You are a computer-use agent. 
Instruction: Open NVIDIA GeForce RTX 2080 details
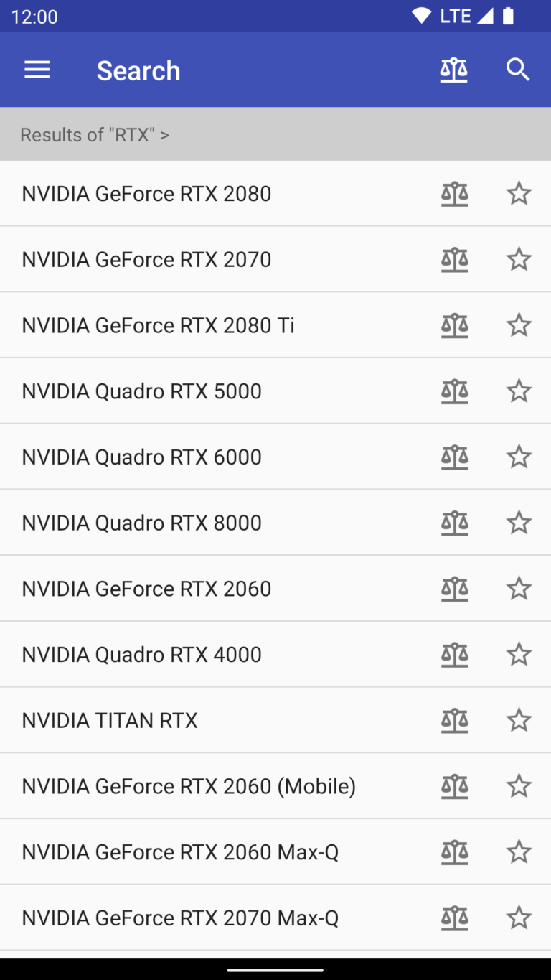click(146, 194)
